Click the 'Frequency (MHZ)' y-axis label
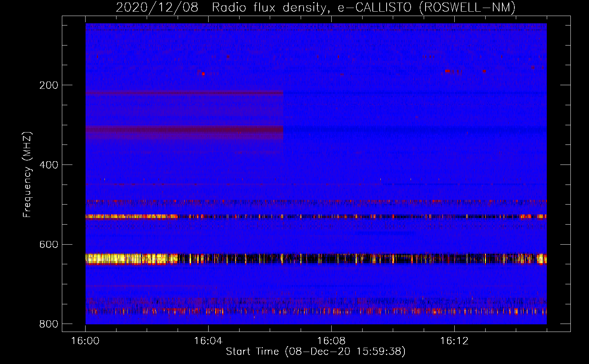This screenshot has width=589, height=364. coord(27,175)
